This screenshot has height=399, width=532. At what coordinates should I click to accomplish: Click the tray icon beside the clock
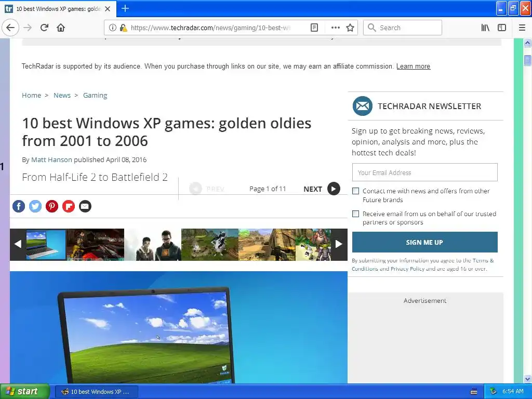click(494, 391)
